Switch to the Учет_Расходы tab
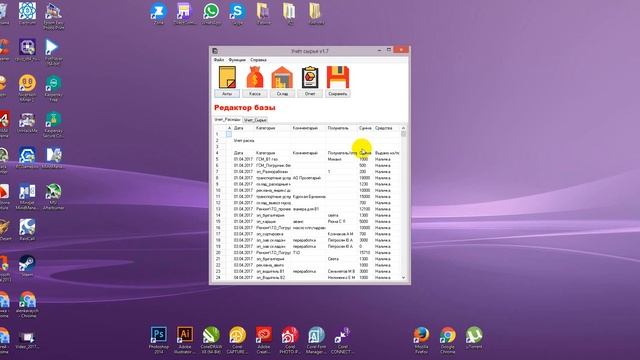This screenshot has width=640, height=360. point(227,120)
